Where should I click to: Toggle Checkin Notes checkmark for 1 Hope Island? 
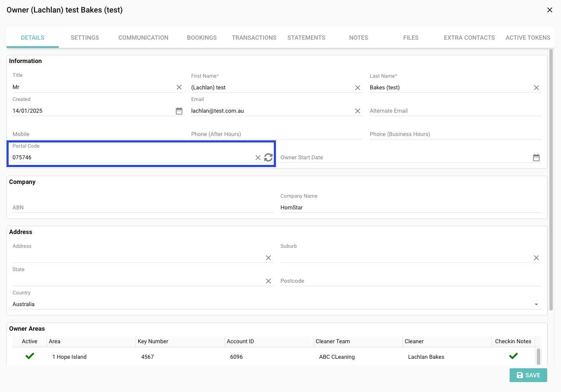(x=513, y=356)
